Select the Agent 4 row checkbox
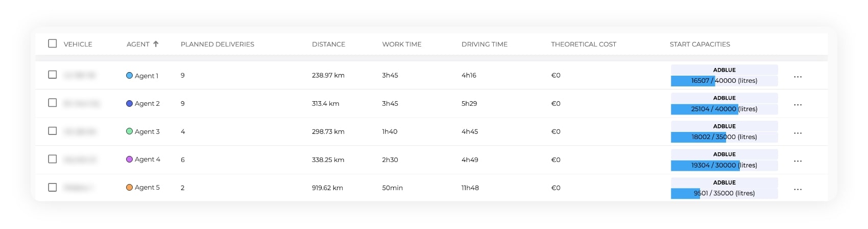The height and width of the screenshot is (229, 868). [x=52, y=159]
